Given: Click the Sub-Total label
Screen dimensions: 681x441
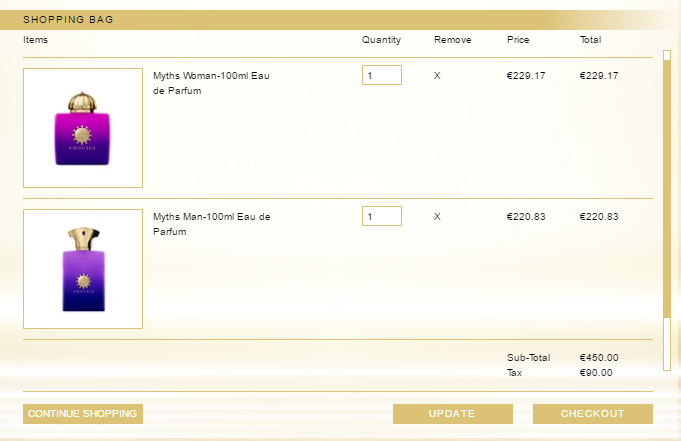Looking at the screenshot, I should pos(529,358).
